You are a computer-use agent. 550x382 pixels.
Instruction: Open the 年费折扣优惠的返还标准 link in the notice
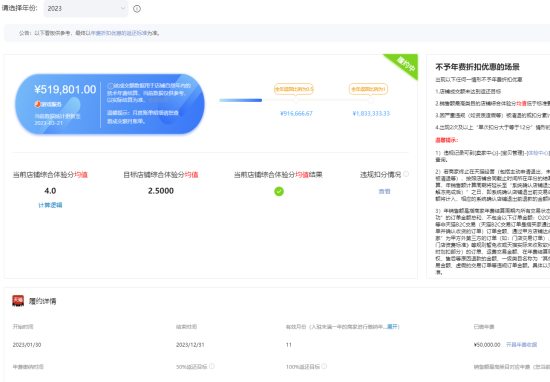(x=119, y=33)
